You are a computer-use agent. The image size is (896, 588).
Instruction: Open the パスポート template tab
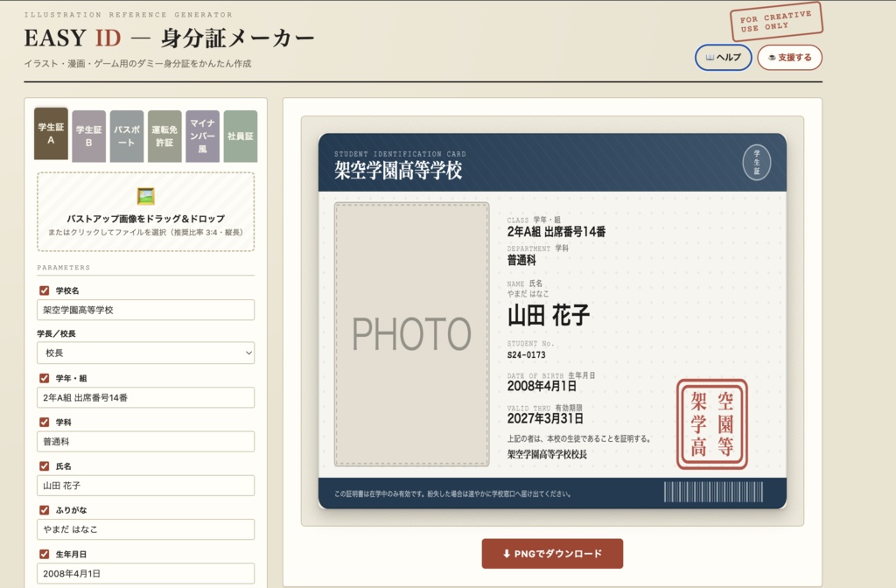[x=126, y=136]
